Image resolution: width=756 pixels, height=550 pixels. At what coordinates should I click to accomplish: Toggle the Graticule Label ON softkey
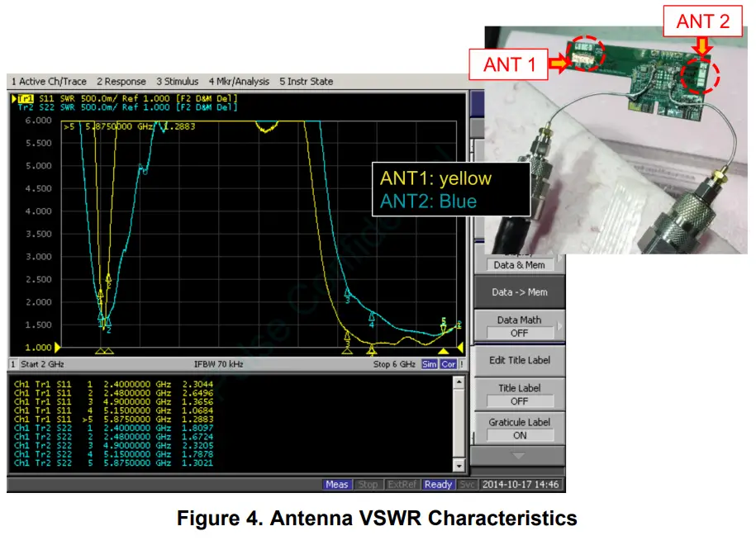[x=519, y=429]
